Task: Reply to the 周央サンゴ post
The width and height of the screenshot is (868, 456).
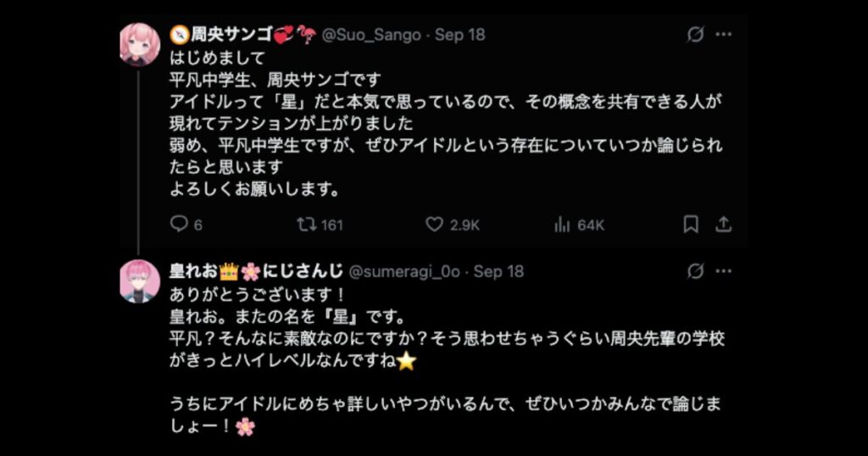Action: tap(179, 225)
